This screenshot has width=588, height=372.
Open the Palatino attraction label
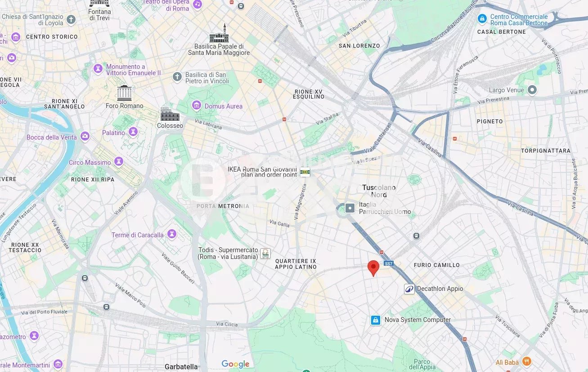pos(113,133)
